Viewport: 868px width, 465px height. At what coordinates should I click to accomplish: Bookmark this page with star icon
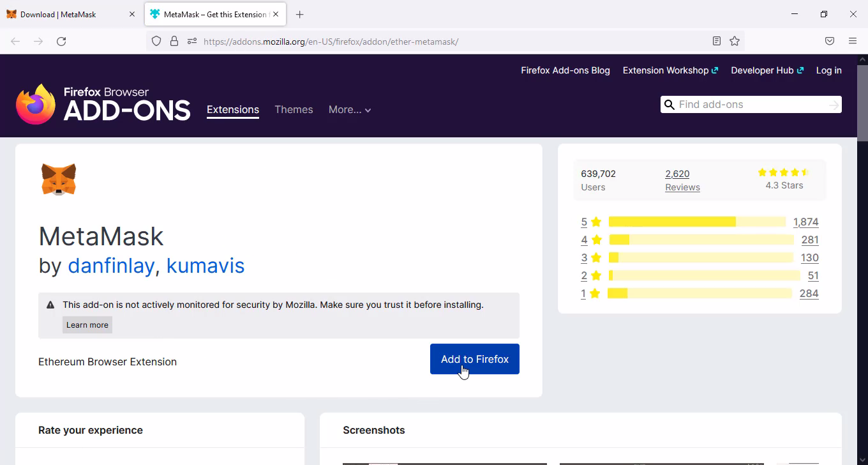pos(735,42)
